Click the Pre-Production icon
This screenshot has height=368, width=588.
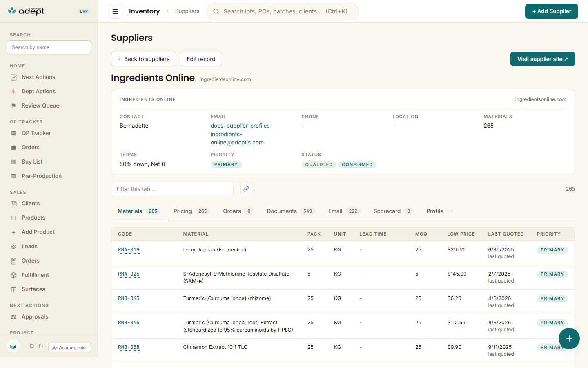[13, 176]
